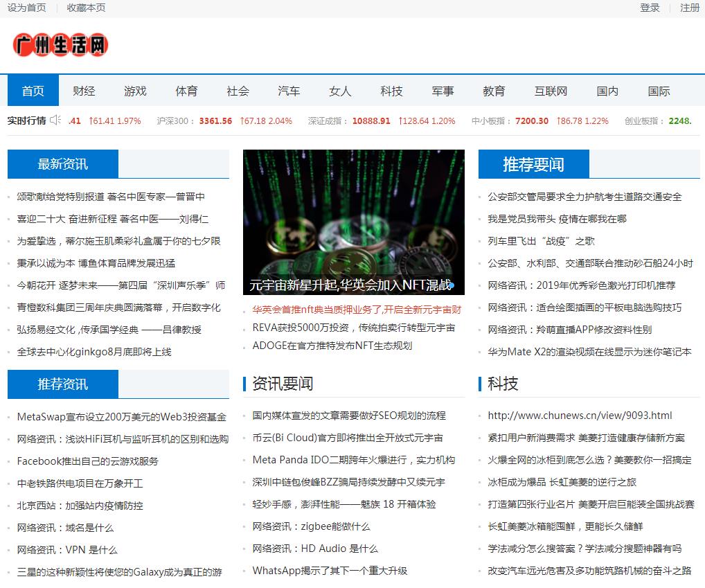Open article 喜迎二十大 奋进新征程
This screenshot has width=705, height=588.
(x=112, y=219)
